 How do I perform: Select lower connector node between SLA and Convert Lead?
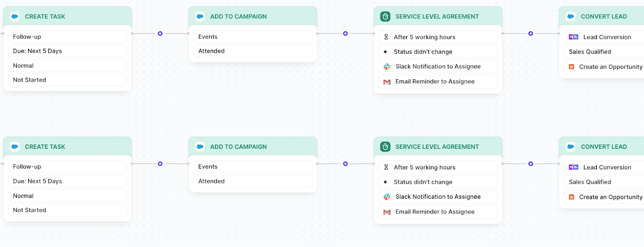pyautogui.click(x=530, y=164)
